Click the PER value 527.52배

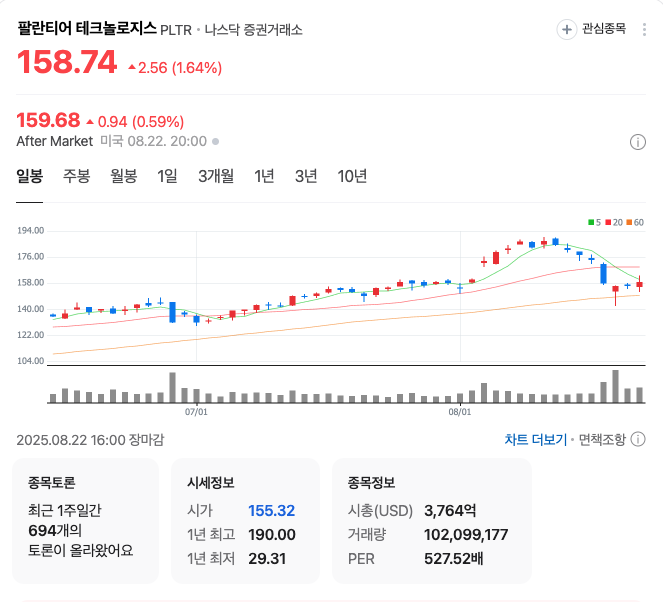[454, 559]
